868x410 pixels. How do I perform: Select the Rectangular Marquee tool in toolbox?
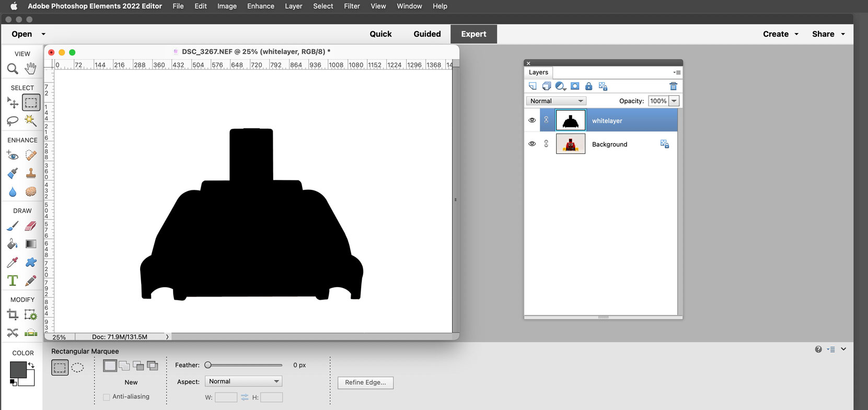tap(31, 102)
